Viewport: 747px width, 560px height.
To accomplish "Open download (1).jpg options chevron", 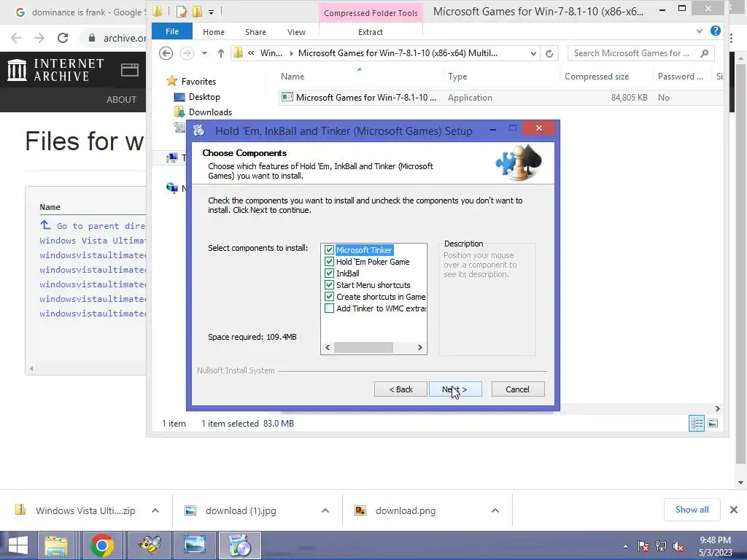I will coord(325,510).
